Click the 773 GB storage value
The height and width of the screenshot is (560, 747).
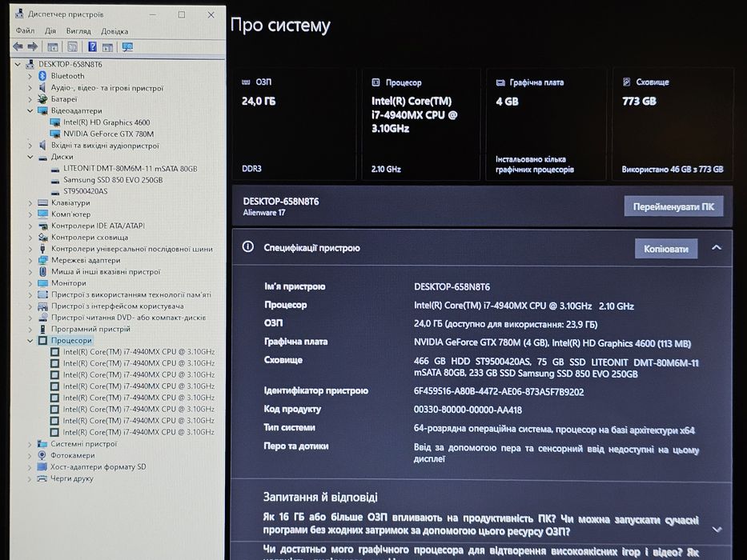[x=639, y=101]
